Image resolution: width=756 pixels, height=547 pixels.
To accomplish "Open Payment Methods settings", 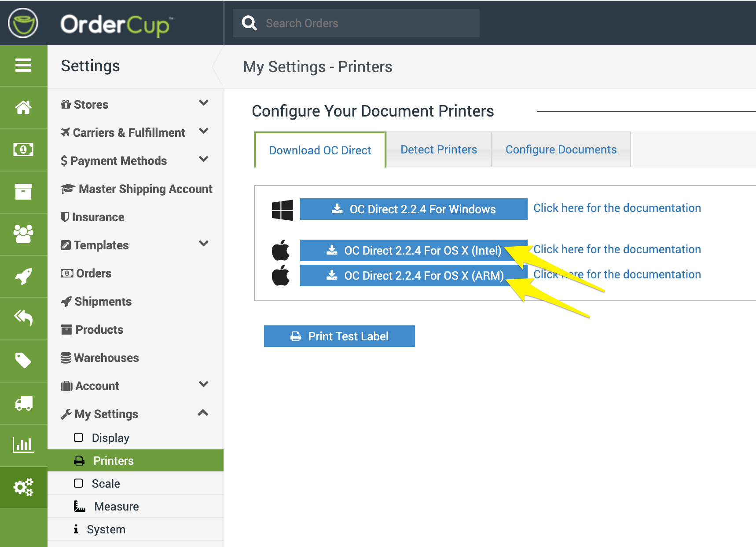I will tap(114, 161).
